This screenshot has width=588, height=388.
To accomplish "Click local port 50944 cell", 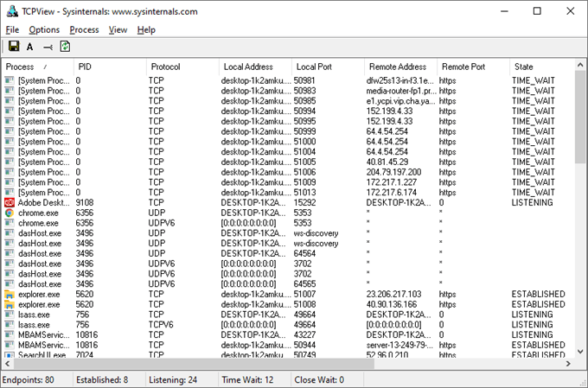I will coord(305,345).
